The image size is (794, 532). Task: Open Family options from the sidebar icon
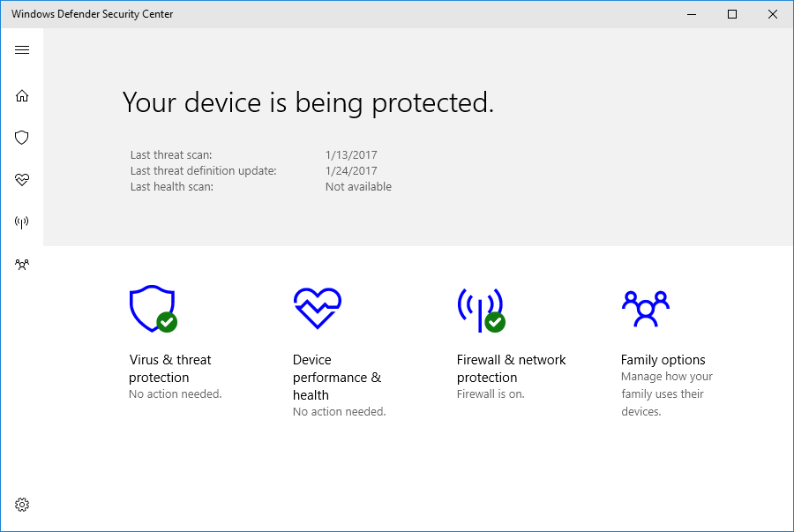(x=22, y=264)
